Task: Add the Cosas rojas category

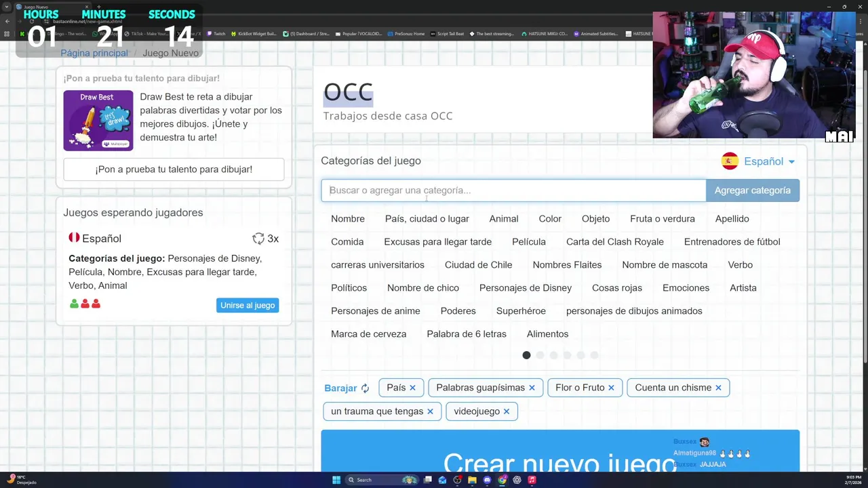Action: (x=617, y=288)
